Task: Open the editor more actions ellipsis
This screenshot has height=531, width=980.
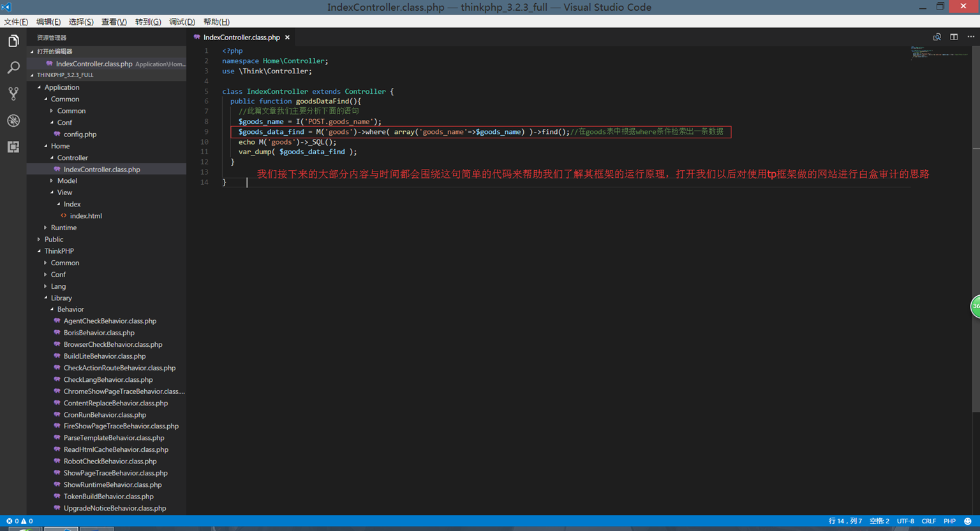Action: [970, 37]
